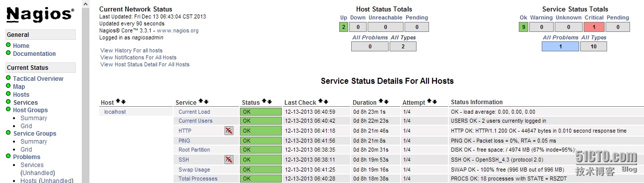Open the Current Users service
This screenshot has width=644, height=183.
pos(195,121)
